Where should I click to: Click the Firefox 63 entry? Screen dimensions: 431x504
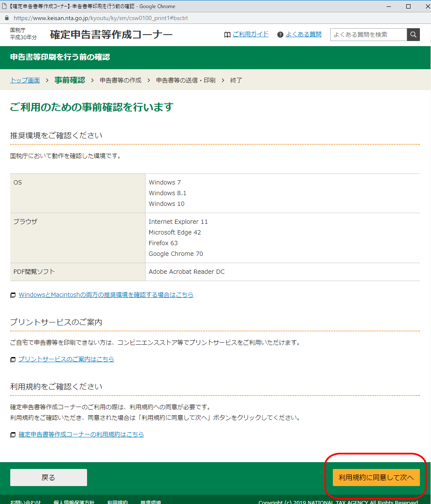pyautogui.click(x=163, y=243)
